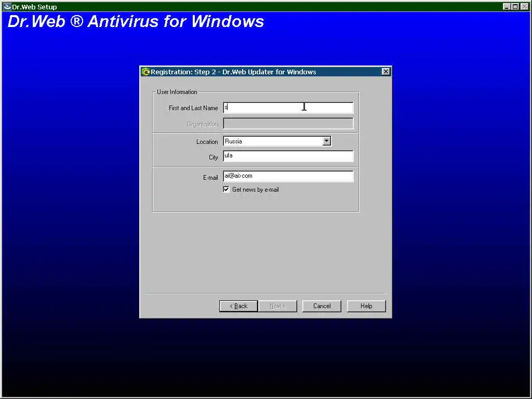Open Help for registration
This screenshot has height=399, width=532.
pyautogui.click(x=366, y=306)
